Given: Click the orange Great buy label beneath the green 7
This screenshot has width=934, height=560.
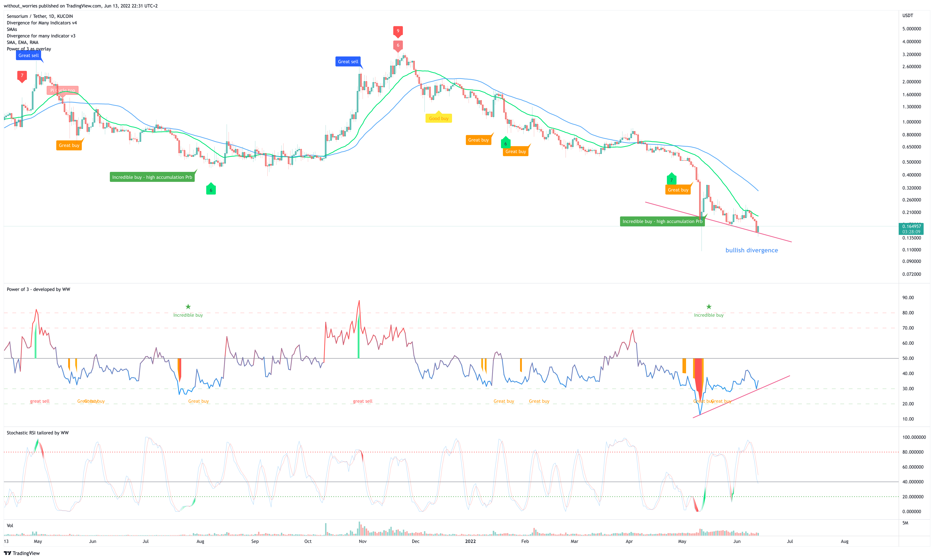Looking at the screenshot, I should [x=678, y=190].
